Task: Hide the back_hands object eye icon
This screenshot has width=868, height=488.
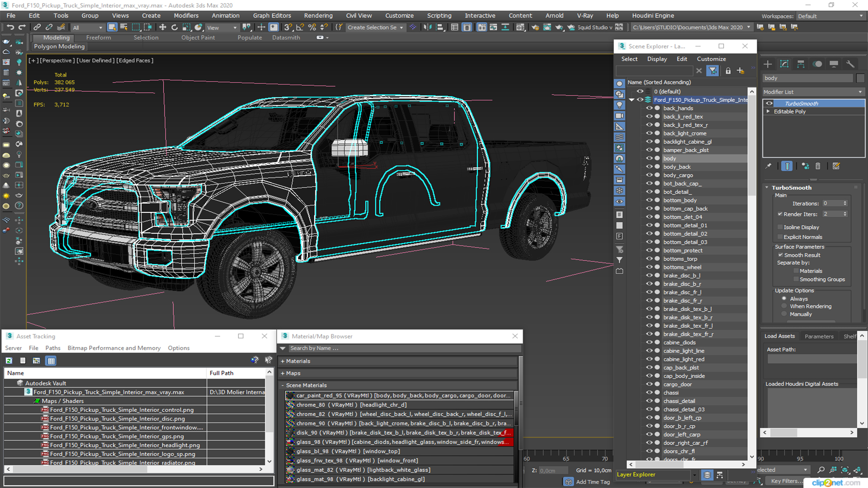Action: (649, 108)
